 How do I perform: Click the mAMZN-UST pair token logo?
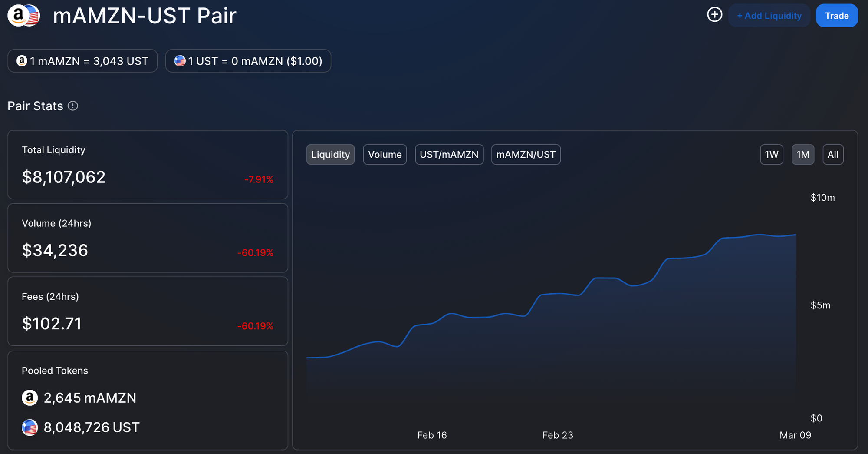click(x=24, y=16)
